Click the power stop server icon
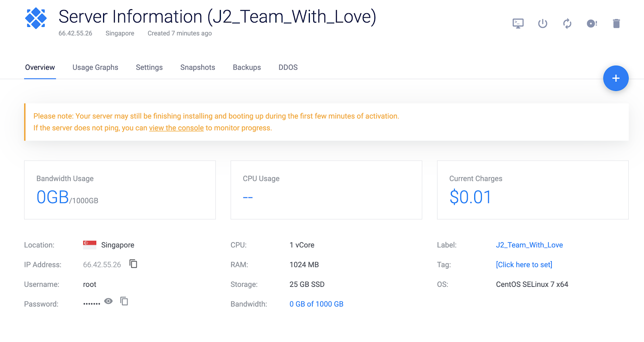This screenshot has height=342, width=644. 543,23
